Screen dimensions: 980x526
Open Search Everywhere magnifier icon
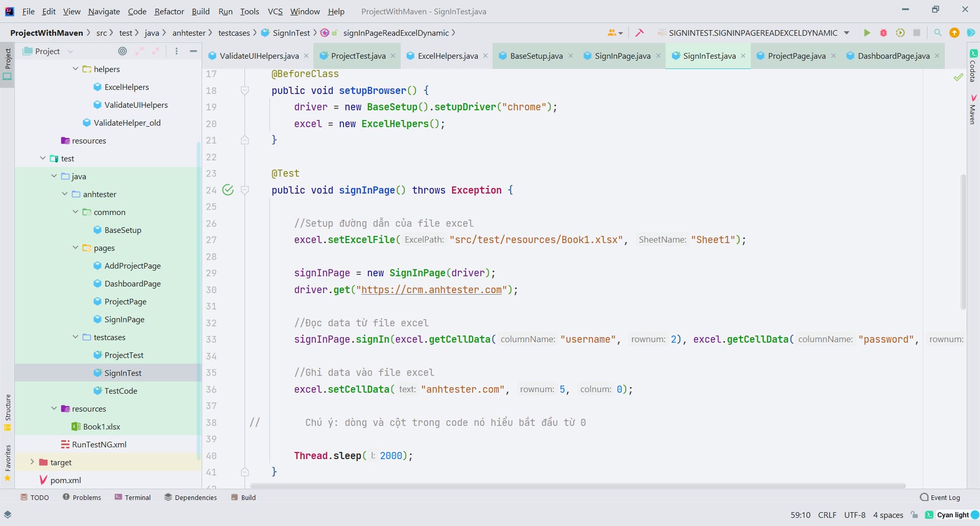point(938,33)
